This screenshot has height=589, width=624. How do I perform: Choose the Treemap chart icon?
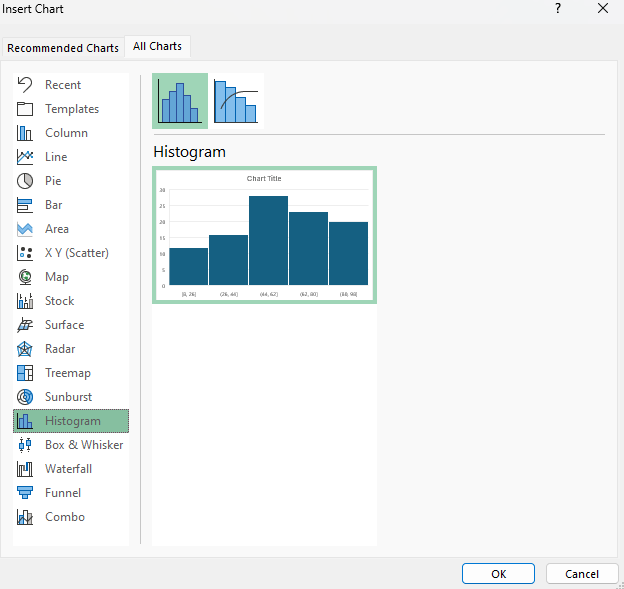click(25, 373)
